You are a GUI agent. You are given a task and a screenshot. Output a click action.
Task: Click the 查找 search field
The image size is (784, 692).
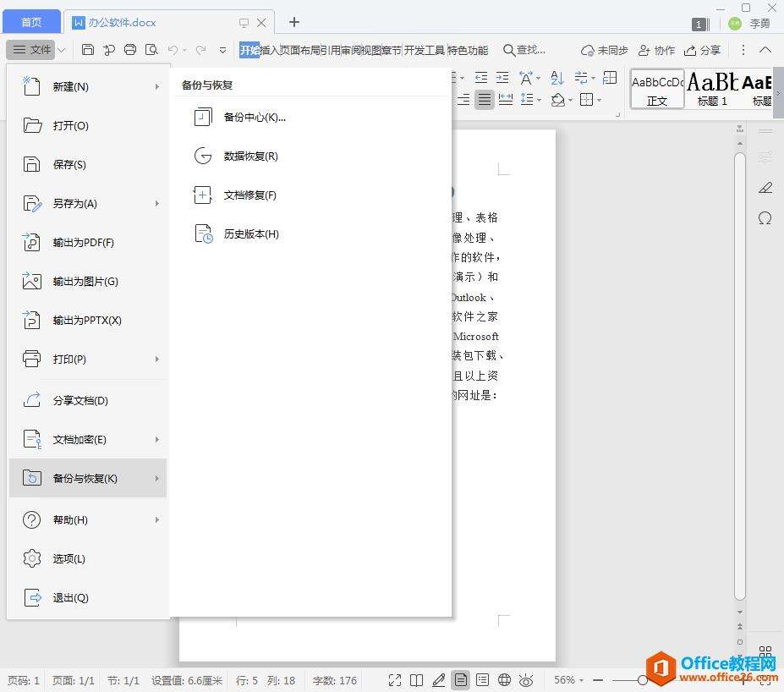(x=524, y=50)
